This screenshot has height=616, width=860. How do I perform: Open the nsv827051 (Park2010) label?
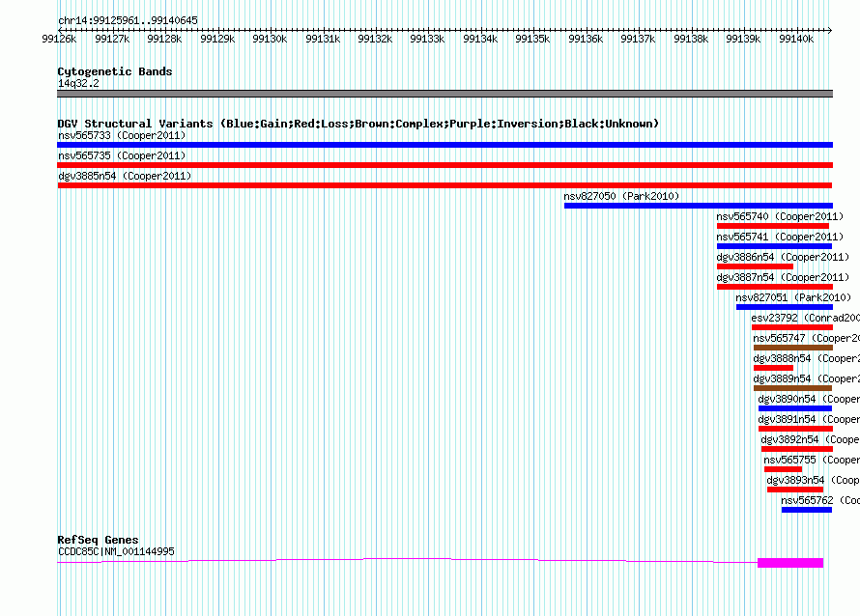point(793,297)
